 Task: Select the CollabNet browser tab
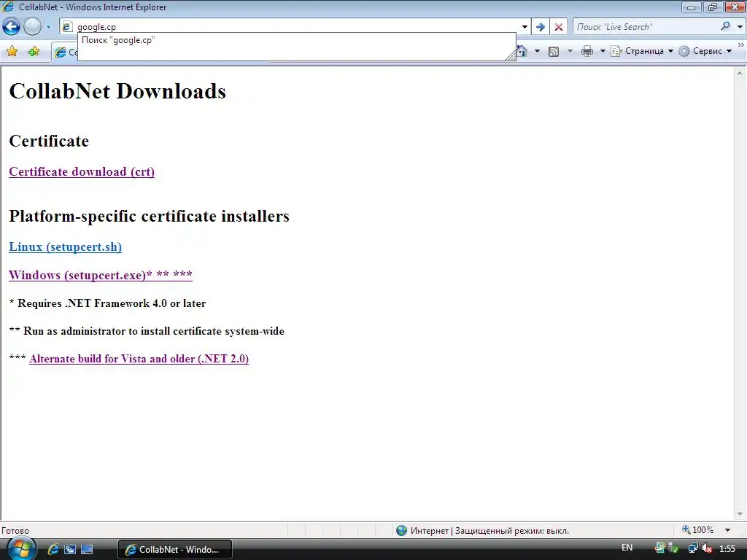pyautogui.click(x=65, y=52)
